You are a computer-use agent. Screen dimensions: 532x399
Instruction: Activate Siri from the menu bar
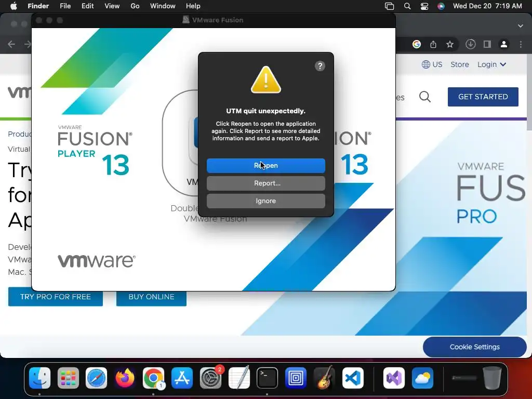click(441, 6)
